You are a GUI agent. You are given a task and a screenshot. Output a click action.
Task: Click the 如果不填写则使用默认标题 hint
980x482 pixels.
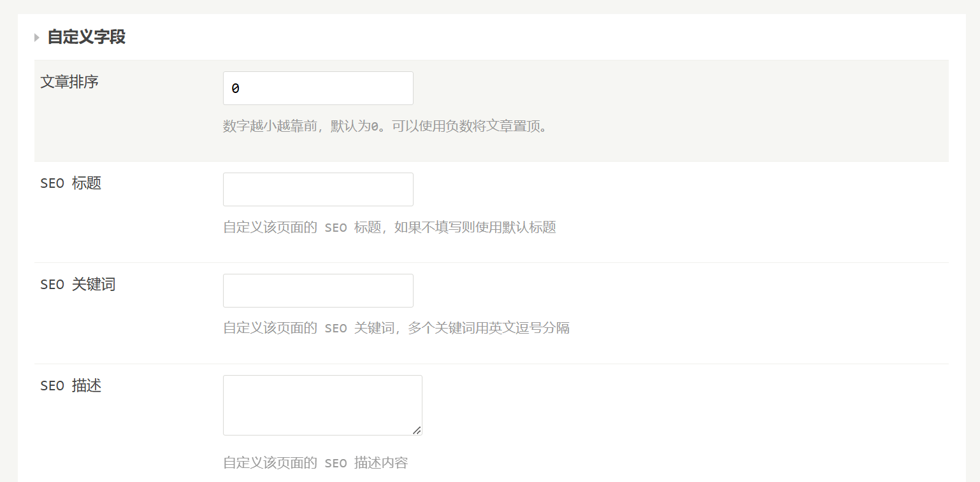[x=475, y=227]
